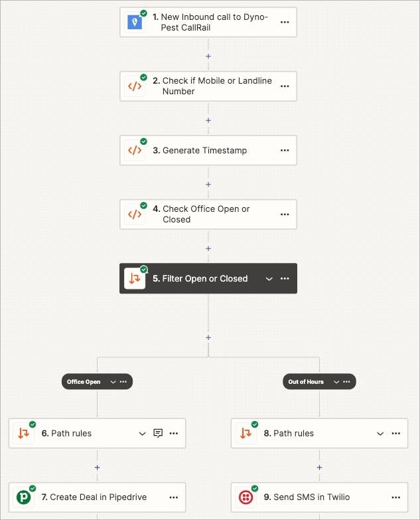This screenshot has height=520, width=420.
Task: Add a step below New Inbound call step
Action: pos(208,56)
